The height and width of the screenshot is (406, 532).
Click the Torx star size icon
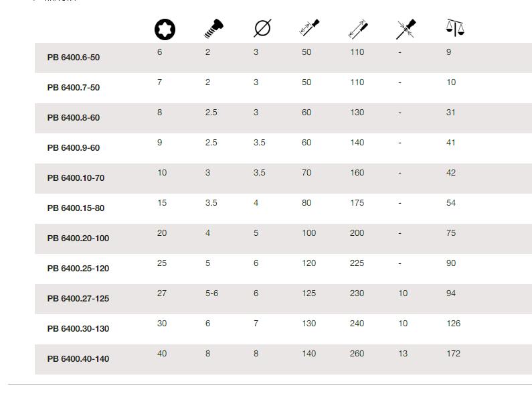[165, 29]
